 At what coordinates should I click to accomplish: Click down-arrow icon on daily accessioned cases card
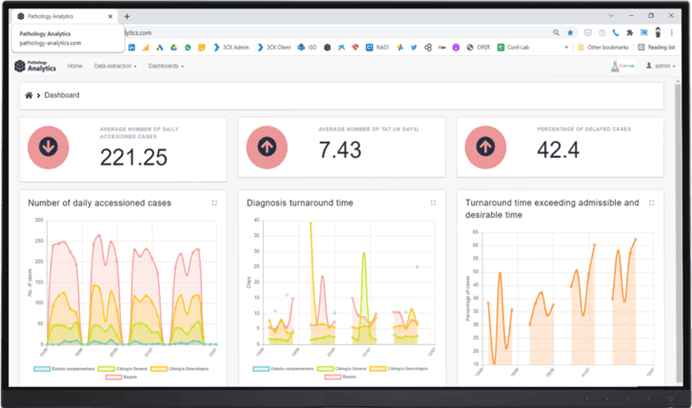[48, 147]
